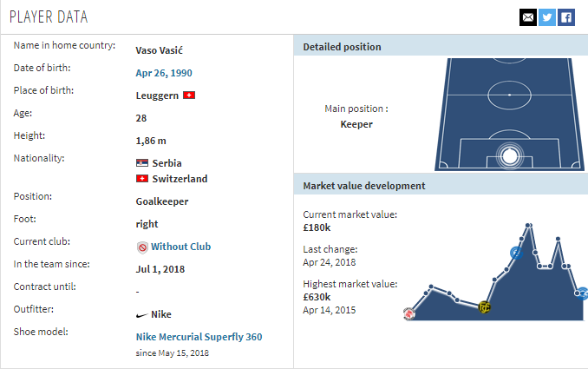
Task: Share via the Facebook icon
Action: pyautogui.click(x=566, y=16)
